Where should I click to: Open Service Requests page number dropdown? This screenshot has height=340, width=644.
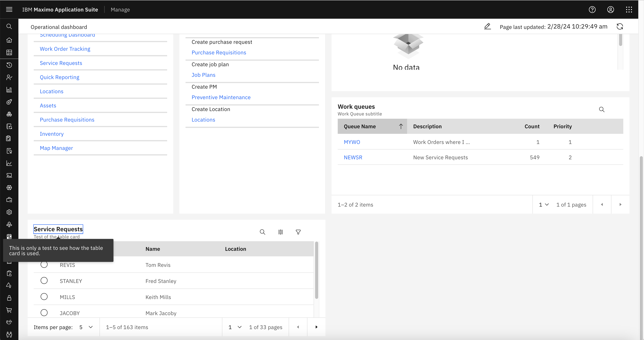pos(235,327)
